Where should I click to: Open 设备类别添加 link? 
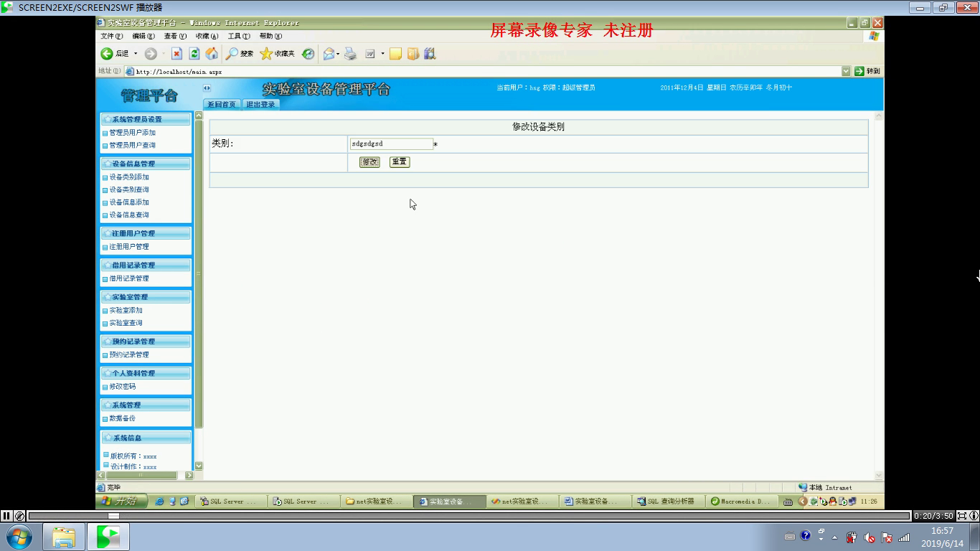(129, 177)
